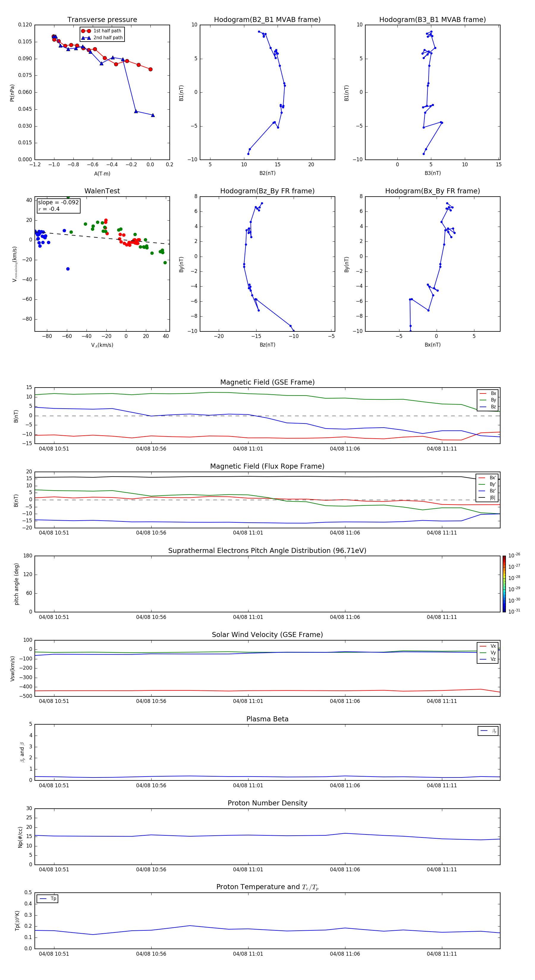
Task: Click the Vz legend entry in velocity plot
Action: coord(488,659)
